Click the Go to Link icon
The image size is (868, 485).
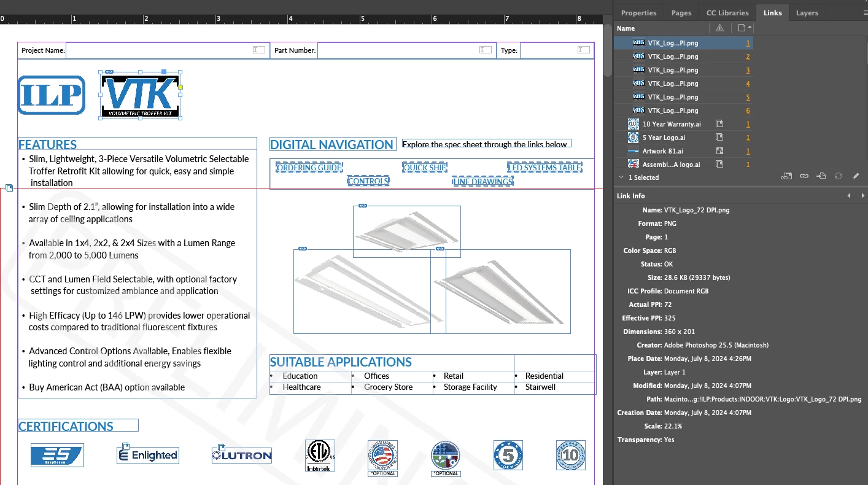[821, 177]
